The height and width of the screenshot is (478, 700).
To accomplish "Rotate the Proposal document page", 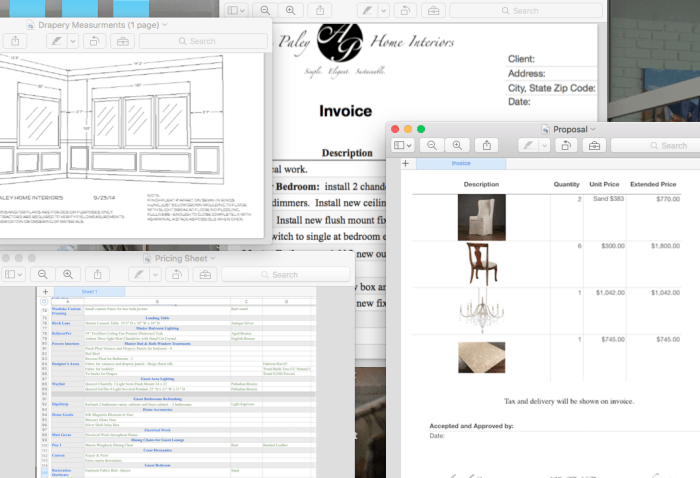I will 565,145.
